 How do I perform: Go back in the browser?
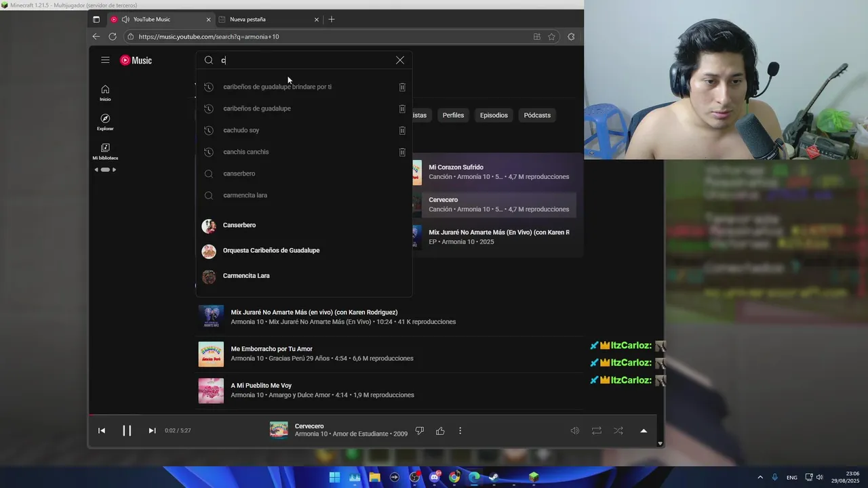point(96,37)
